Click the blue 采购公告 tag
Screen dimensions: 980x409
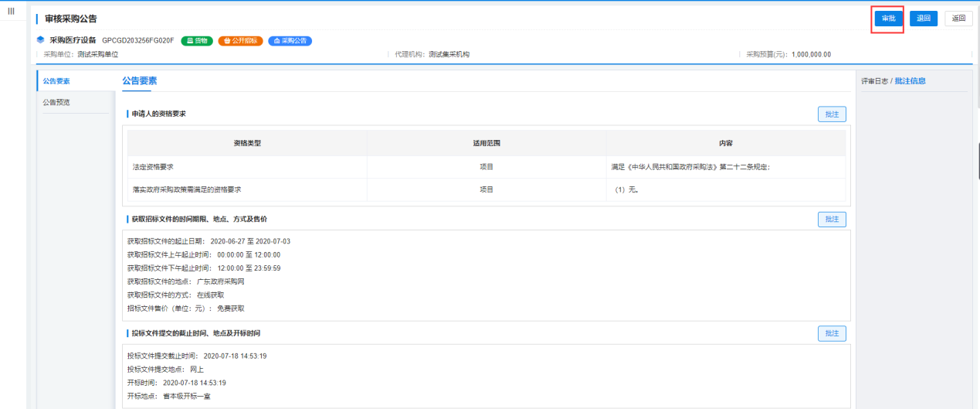290,40
